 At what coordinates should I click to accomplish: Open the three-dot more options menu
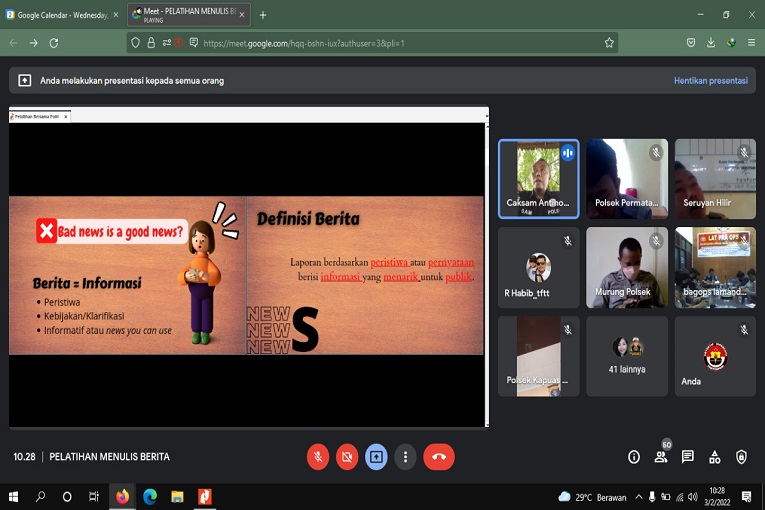click(x=405, y=457)
